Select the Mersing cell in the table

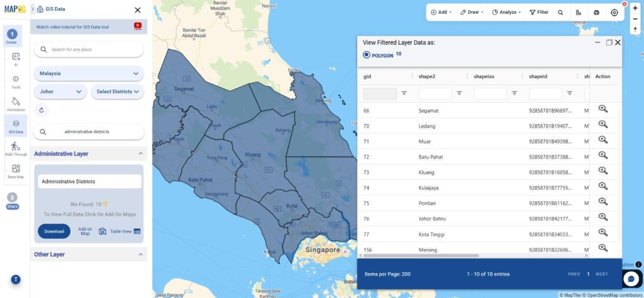pos(428,250)
